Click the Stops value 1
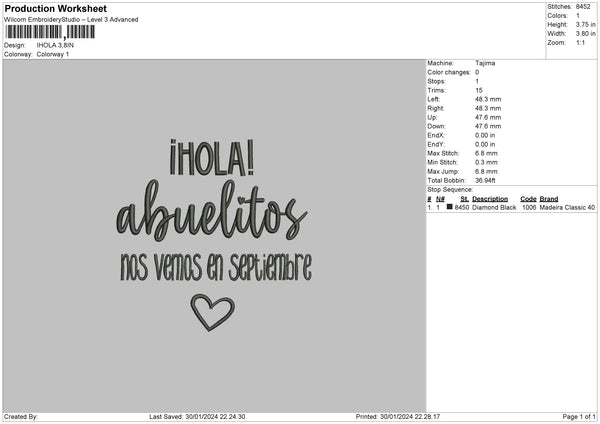Screen dimensions: 600x424 point(477,81)
